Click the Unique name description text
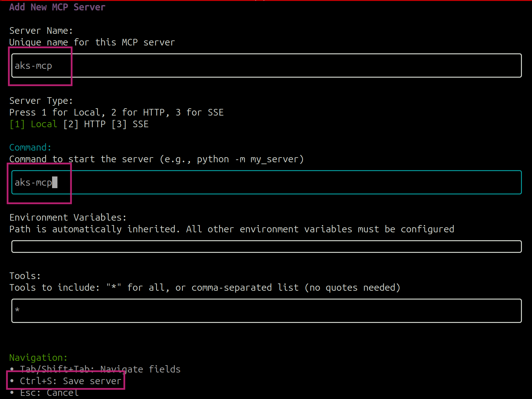The image size is (532, 399). [92, 42]
